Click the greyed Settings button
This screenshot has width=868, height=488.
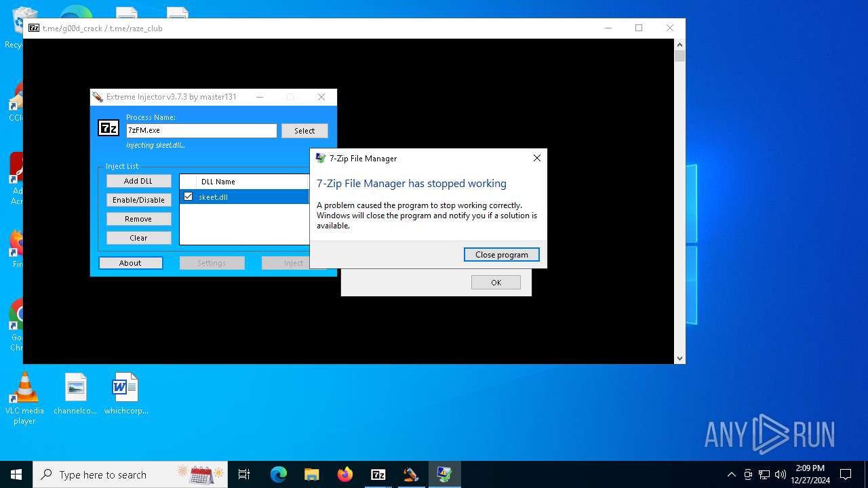click(x=212, y=263)
